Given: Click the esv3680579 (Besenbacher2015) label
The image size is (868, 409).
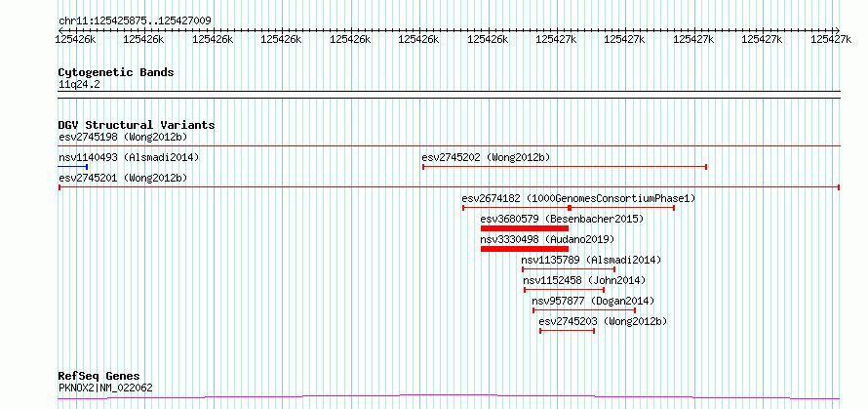Looking at the screenshot, I should (563, 219).
